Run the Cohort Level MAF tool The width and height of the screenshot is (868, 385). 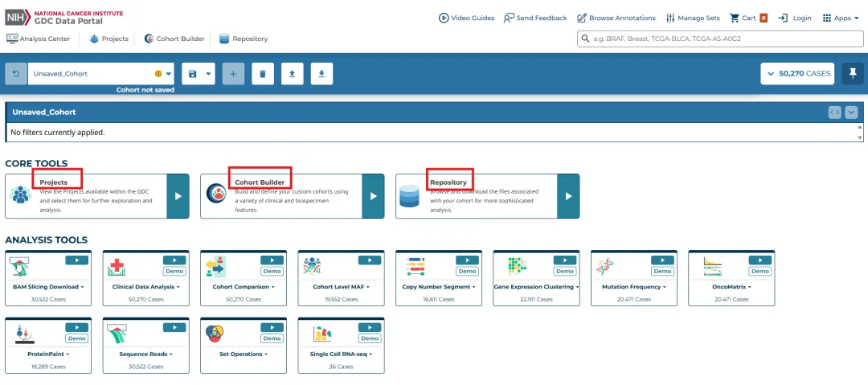click(370, 260)
